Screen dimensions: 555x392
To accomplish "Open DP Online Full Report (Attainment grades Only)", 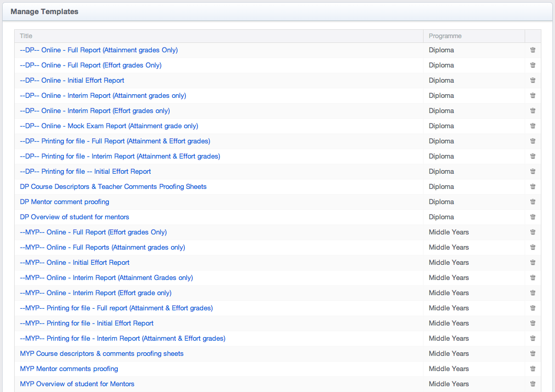I will click(x=99, y=50).
